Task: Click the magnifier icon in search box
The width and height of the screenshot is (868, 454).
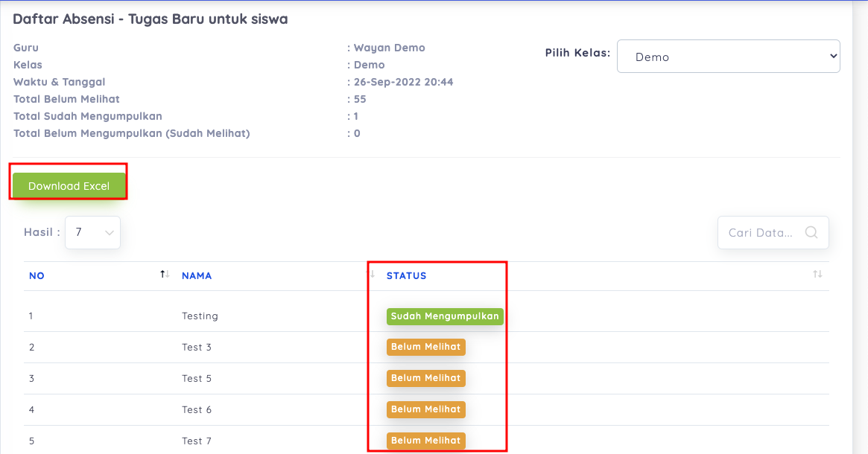Action: 811,232
